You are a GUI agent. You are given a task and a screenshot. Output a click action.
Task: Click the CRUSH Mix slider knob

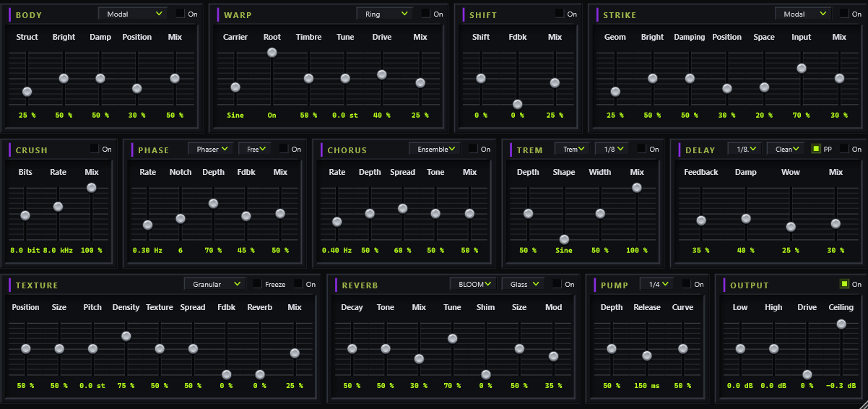(x=91, y=187)
